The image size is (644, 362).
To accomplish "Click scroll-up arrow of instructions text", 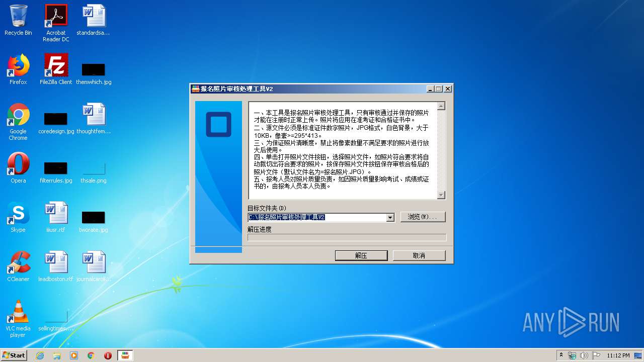I will click(441, 106).
